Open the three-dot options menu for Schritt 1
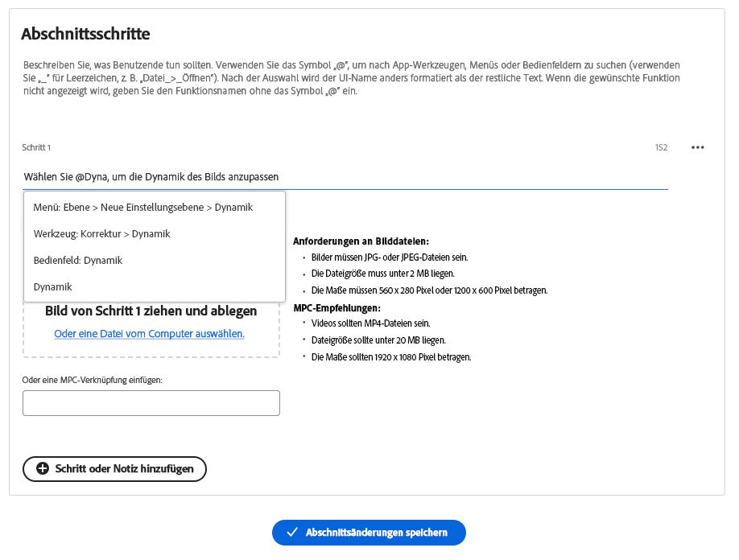Viewport: 739px width, 560px height. 697,147
